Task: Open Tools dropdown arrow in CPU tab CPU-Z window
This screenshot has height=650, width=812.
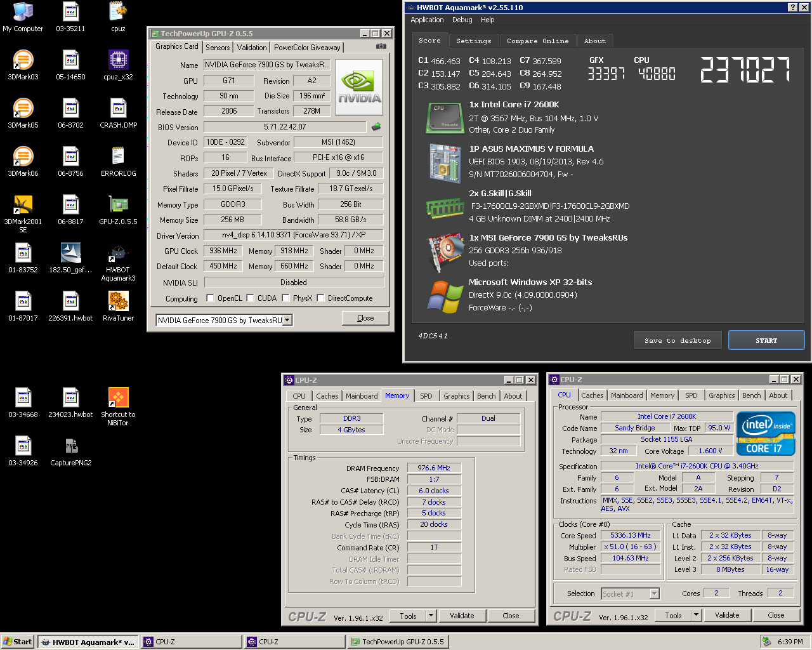Action: pyautogui.click(x=697, y=615)
